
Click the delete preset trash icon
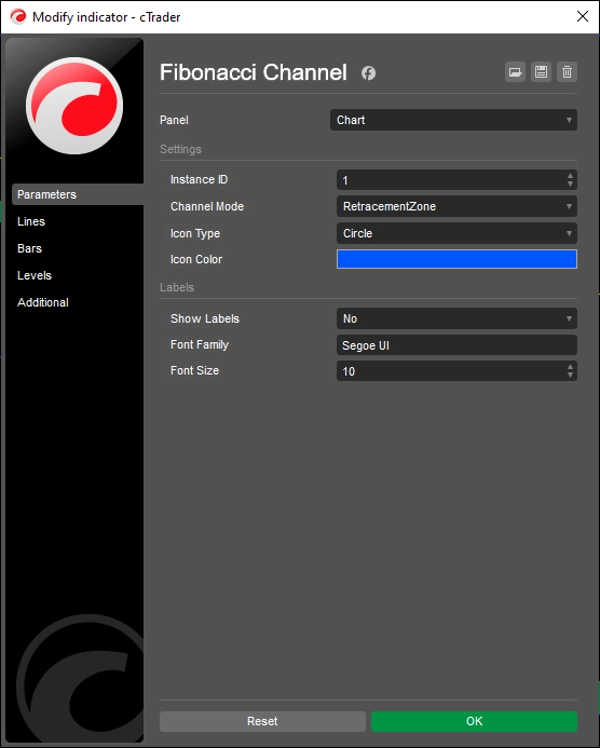(x=567, y=72)
